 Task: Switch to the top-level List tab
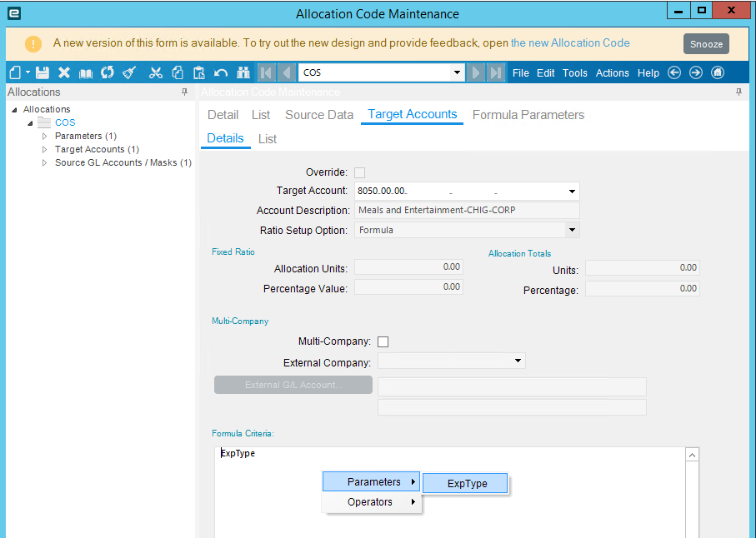point(261,115)
